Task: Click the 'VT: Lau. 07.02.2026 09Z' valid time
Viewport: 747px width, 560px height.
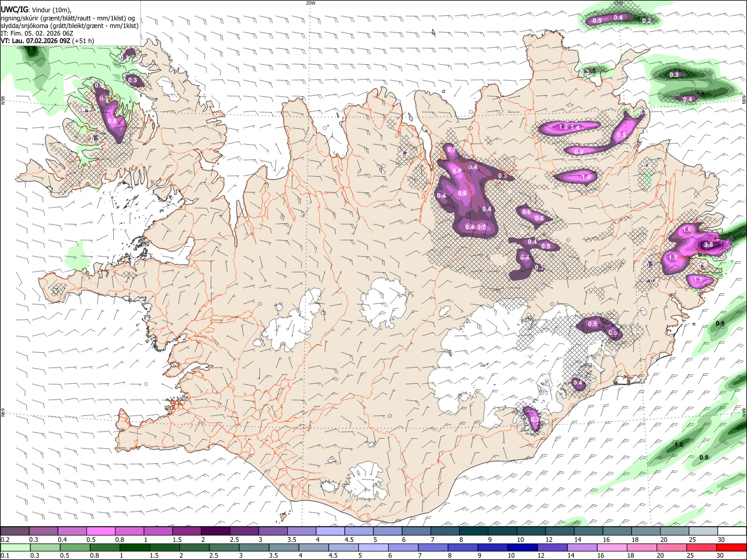Action: [36, 41]
